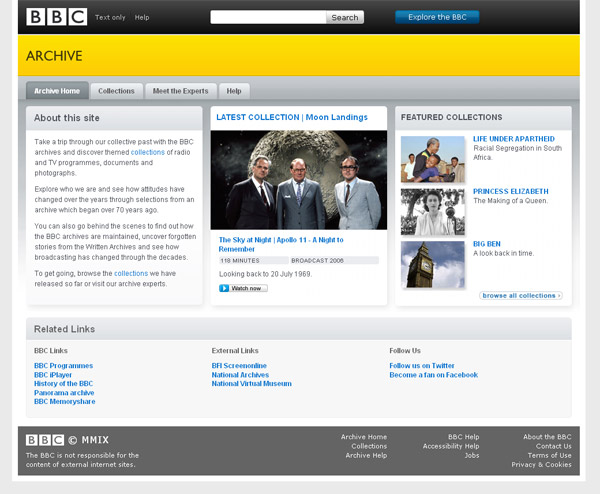Click the Search button
This screenshot has width=600, height=494.
click(x=345, y=17)
